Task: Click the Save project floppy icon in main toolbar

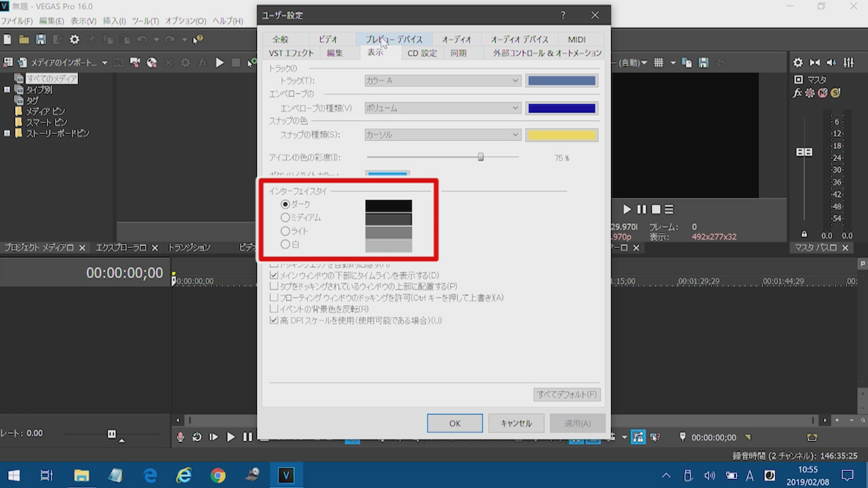Action: tap(41, 40)
